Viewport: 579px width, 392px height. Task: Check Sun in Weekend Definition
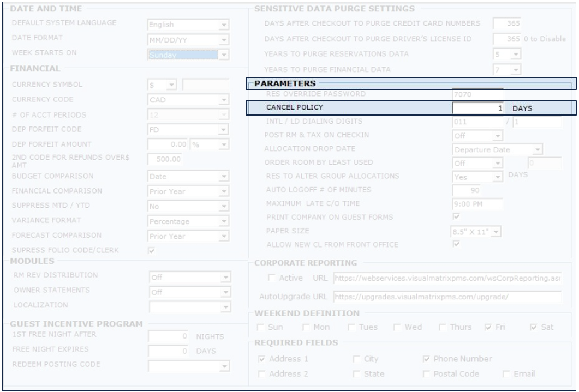pyautogui.click(x=261, y=328)
